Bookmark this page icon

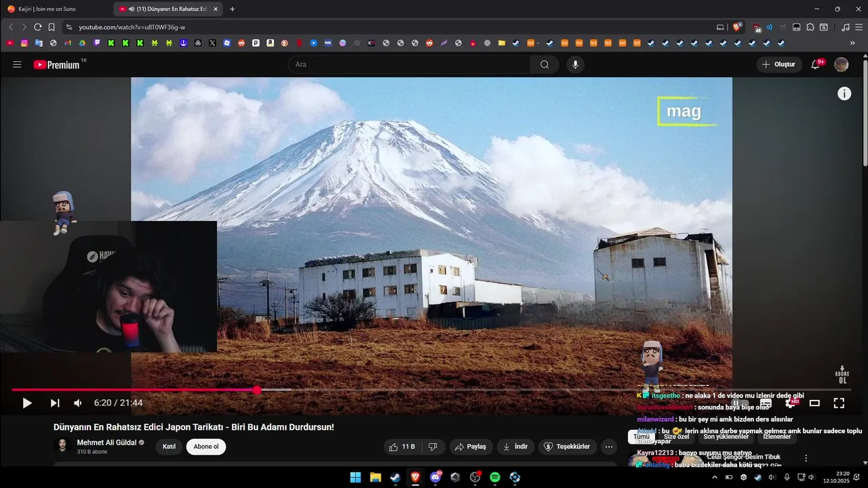pos(52,27)
